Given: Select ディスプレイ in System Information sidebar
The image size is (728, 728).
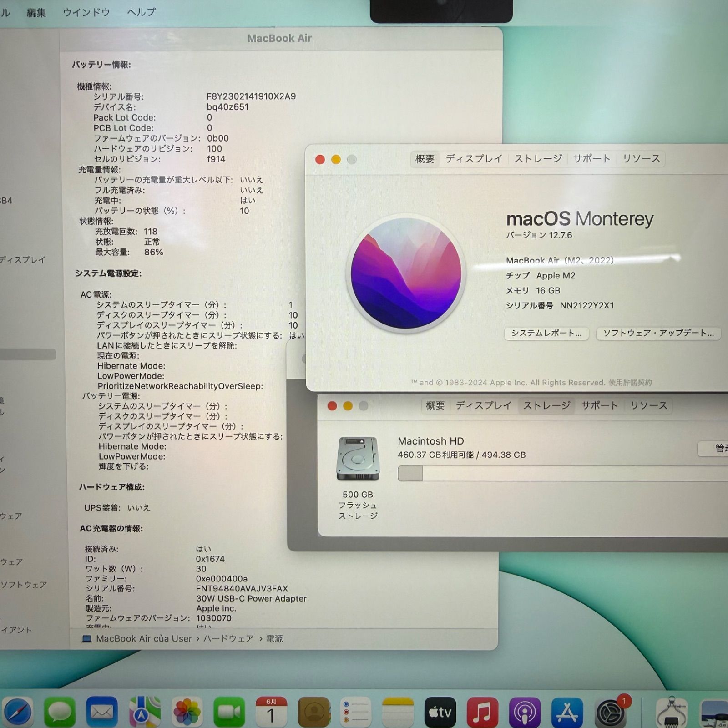Looking at the screenshot, I should point(23,260).
